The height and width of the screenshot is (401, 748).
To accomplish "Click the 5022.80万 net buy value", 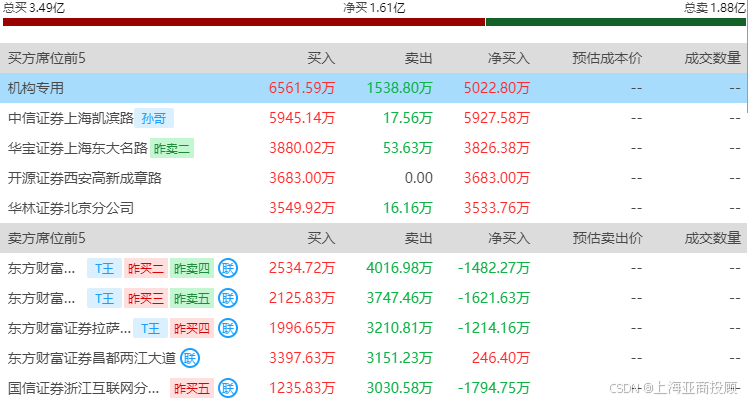I will tap(497, 88).
